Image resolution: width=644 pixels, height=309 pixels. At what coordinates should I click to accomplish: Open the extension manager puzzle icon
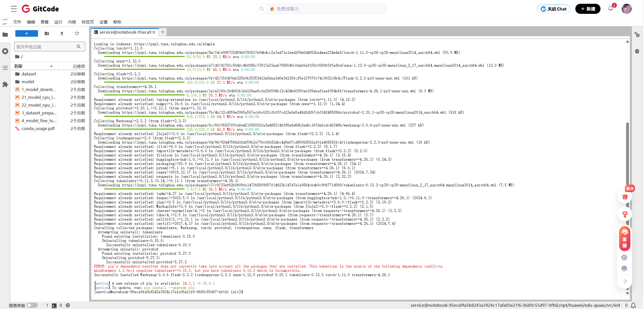tap(5, 84)
